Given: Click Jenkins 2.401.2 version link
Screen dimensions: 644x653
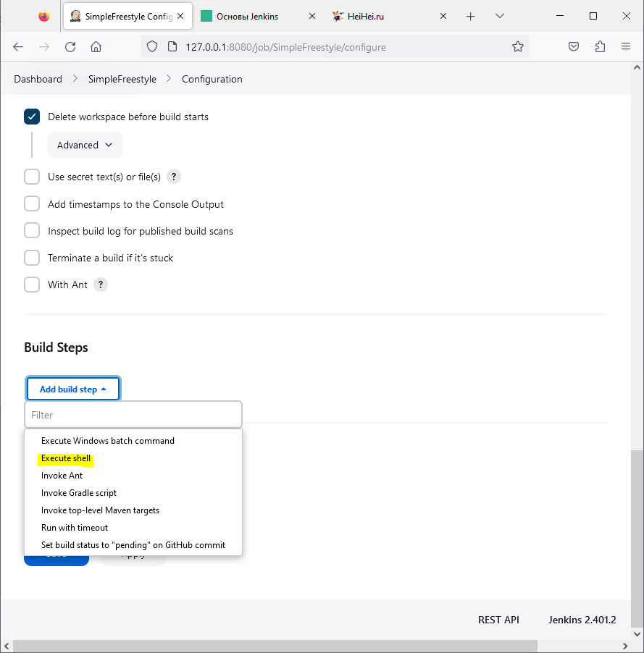Looking at the screenshot, I should tap(582, 620).
